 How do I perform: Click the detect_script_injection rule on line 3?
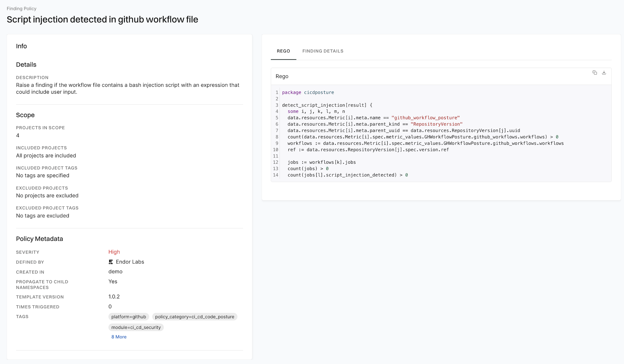pyautogui.click(x=312, y=105)
